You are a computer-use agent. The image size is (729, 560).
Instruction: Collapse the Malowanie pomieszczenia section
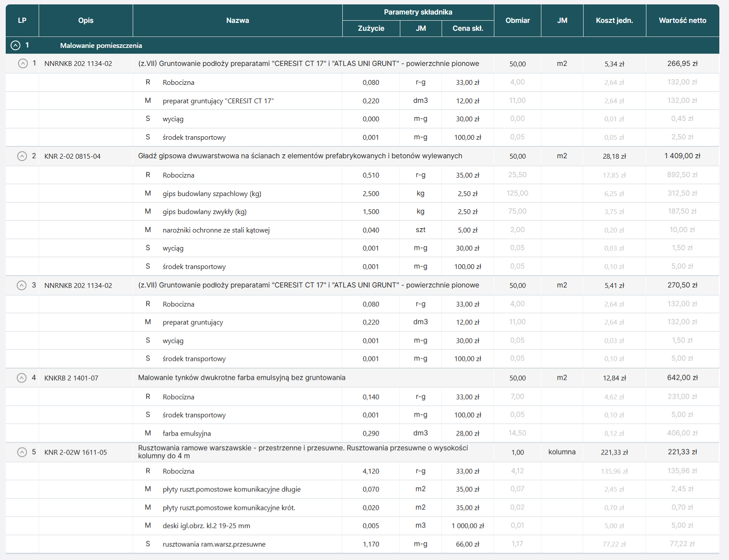[x=15, y=45]
